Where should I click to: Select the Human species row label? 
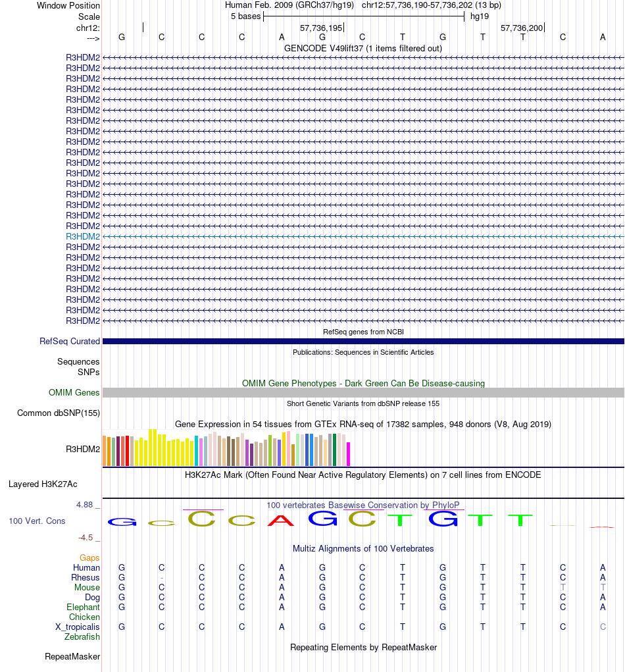[x=87, y=568]
